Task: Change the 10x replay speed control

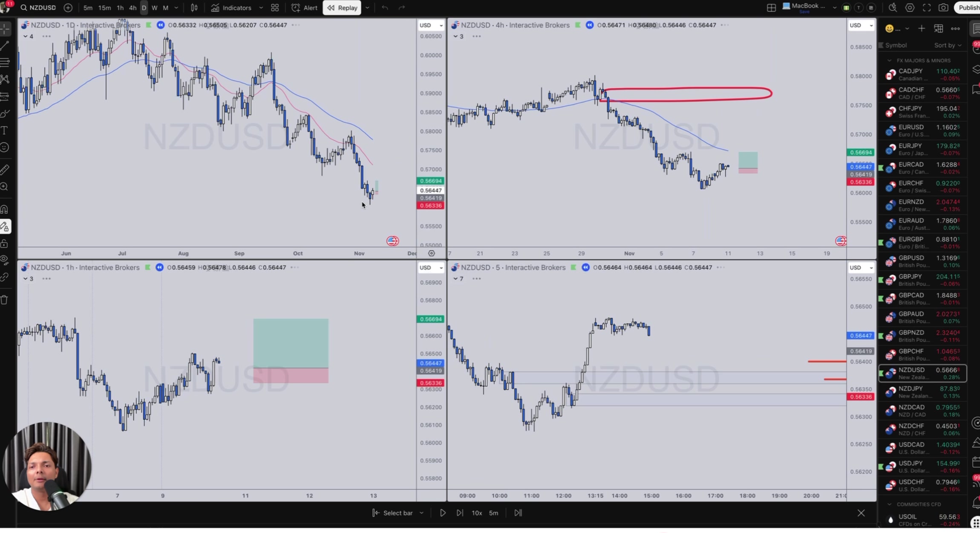Action: click(x=476, y=513)
